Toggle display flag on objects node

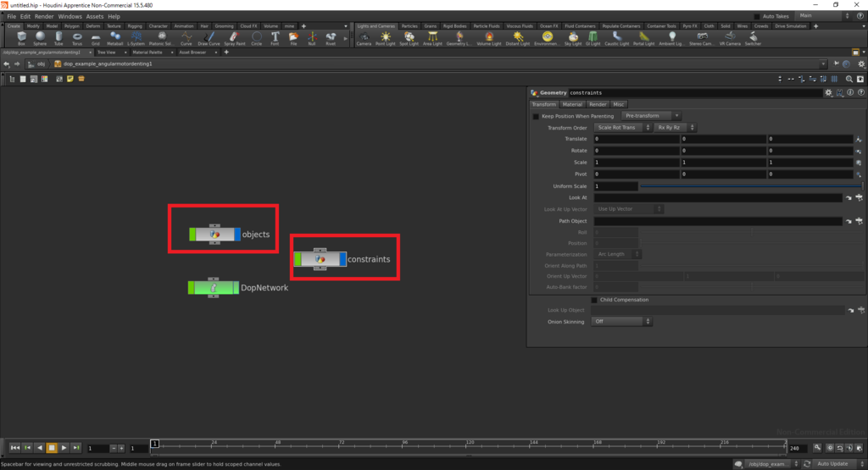237,235
